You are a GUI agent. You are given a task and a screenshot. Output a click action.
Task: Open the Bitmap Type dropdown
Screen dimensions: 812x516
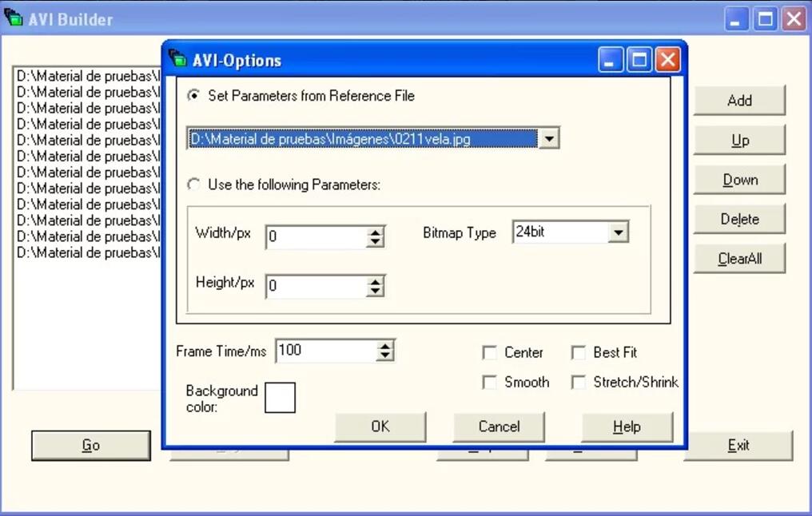click(618, 232)
